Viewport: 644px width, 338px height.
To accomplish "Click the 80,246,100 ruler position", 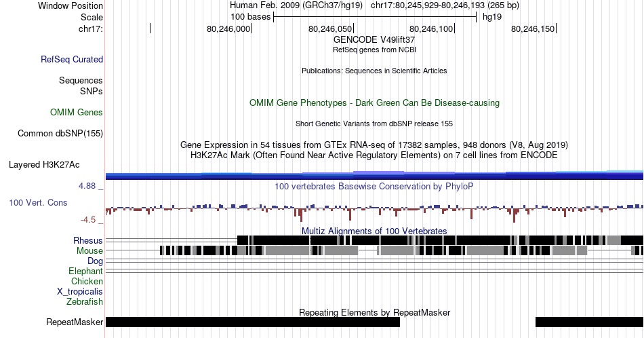I will point(431,29).
